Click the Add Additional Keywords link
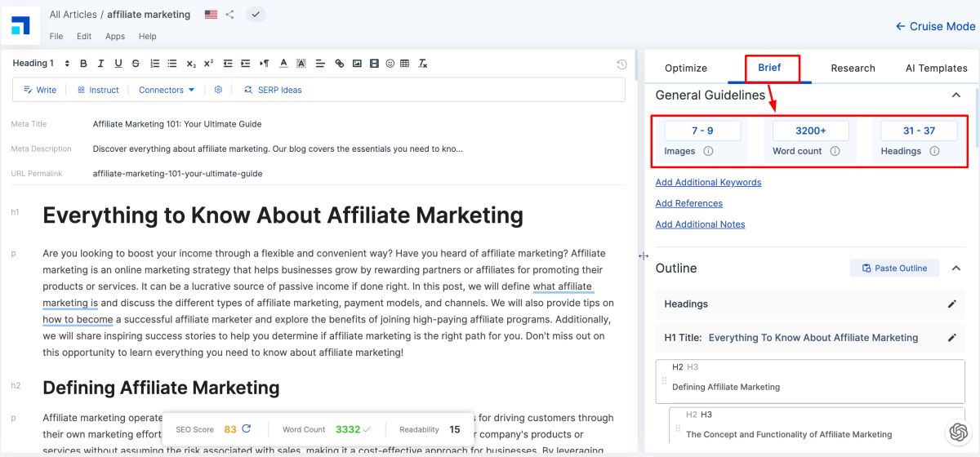Screen dimensions: 980x457 point(708,183)
